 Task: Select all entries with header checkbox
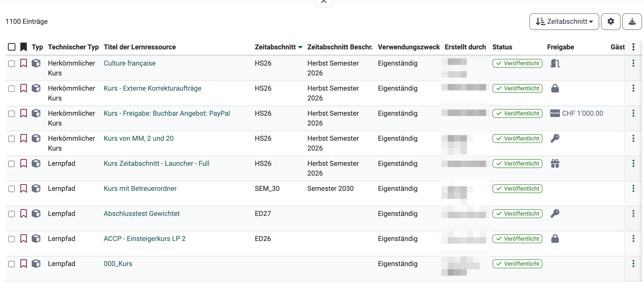(12, 47)
